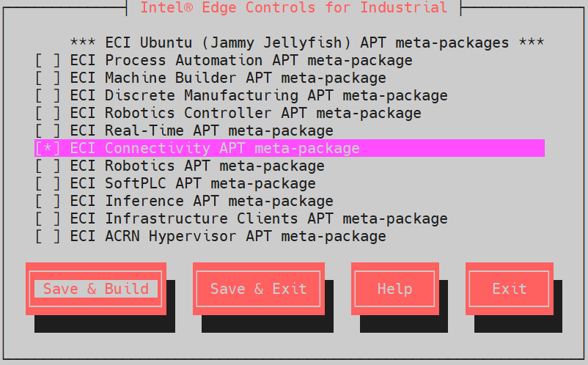The height and width of the screenshot is (365, 588).
Task: Check the ECI Inference meta-package box
Action: 48,202
